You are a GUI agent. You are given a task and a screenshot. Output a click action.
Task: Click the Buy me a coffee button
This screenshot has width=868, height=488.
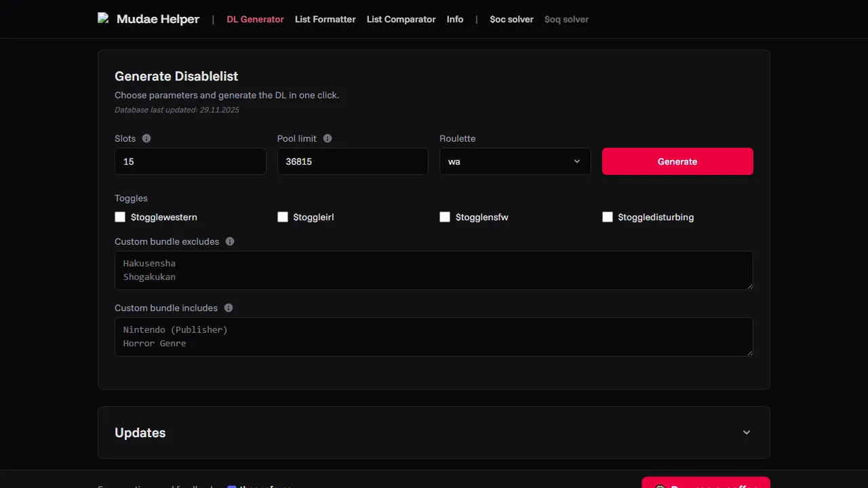pyautogui.click(x=705, y=485)
